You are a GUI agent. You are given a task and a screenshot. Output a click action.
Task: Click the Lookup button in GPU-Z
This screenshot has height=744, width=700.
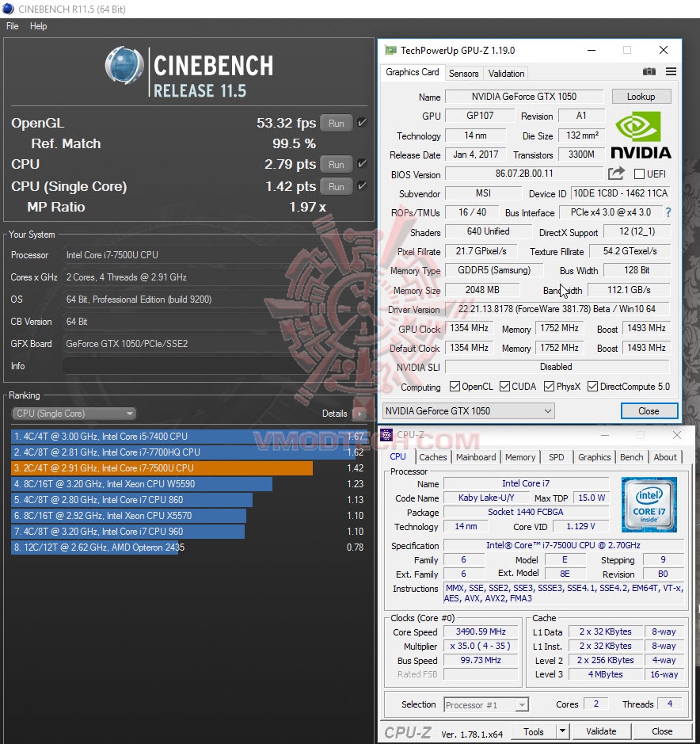tap(641, 97)
